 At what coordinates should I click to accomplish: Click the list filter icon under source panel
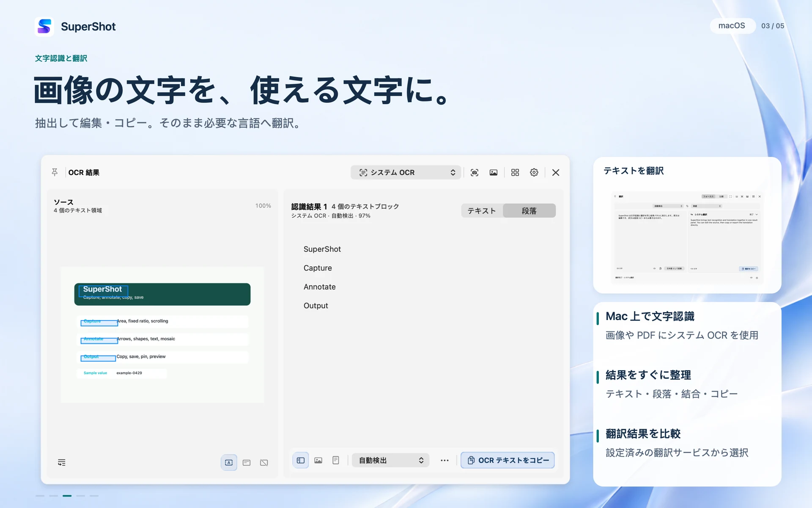click(62, 462)
